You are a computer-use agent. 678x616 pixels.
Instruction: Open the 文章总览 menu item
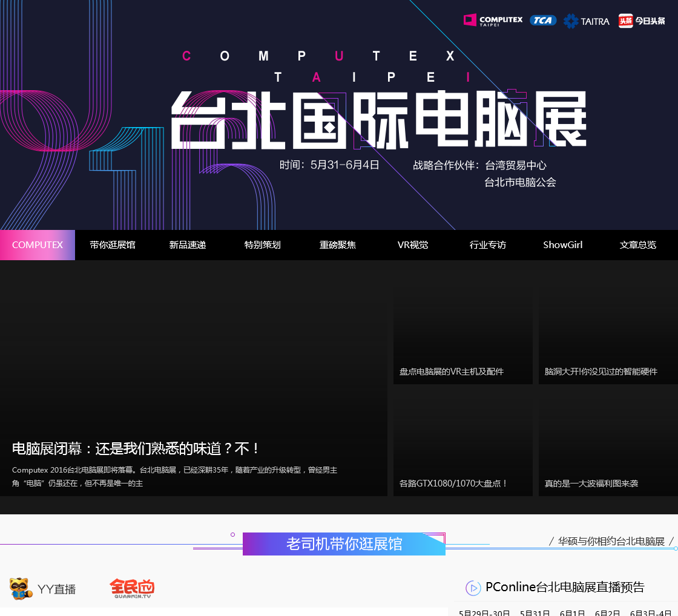click(x=638, y=245)
